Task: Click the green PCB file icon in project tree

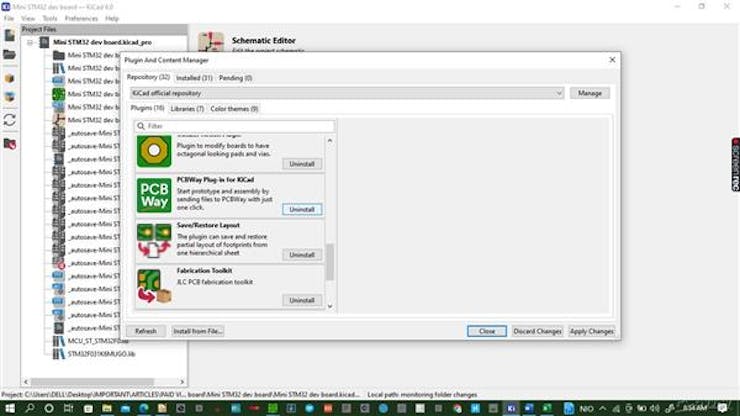Action: pos(59,94)
